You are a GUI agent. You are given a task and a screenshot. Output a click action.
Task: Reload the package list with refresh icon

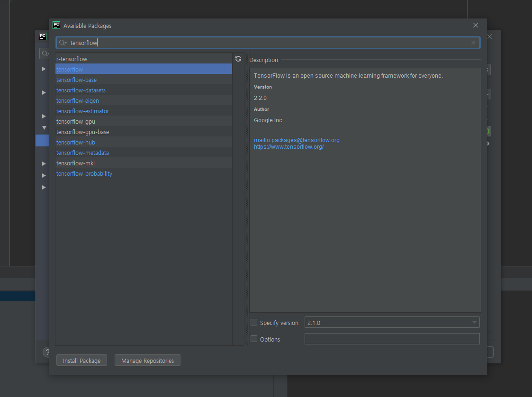[x=238, y=59]
